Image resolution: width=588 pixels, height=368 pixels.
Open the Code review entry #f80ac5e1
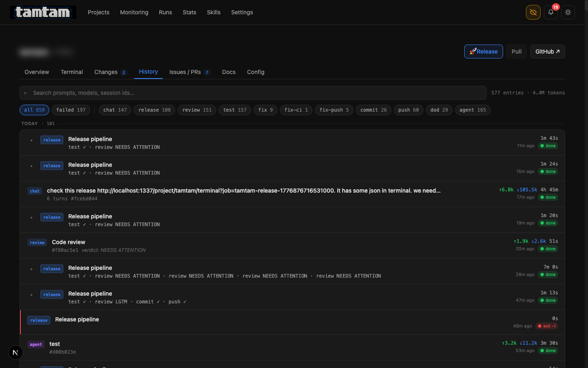coord(292,246)
